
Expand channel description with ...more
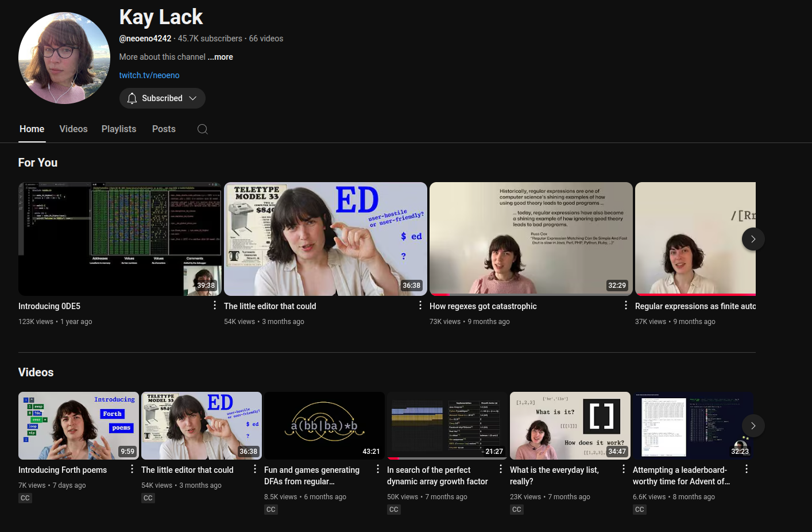221,57
